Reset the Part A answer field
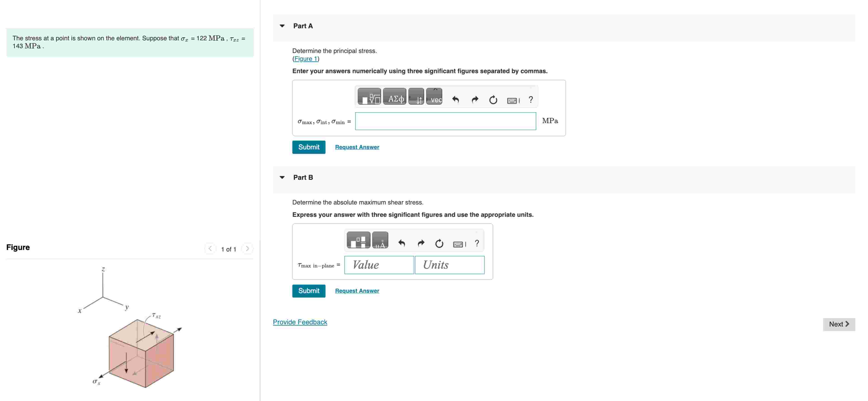 [x=493, y=100]
